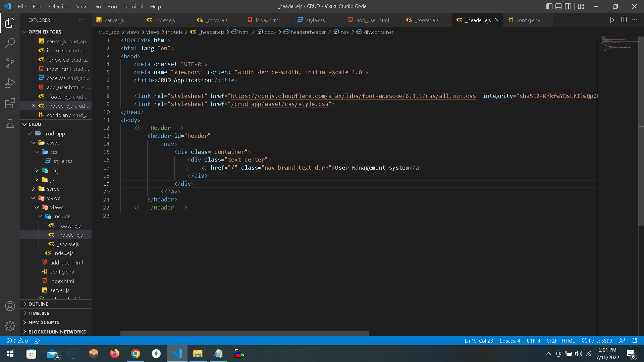This screenshot has width=644, height=362.
Task: Expand the NPM Scripts section
Action: (56, 322)
